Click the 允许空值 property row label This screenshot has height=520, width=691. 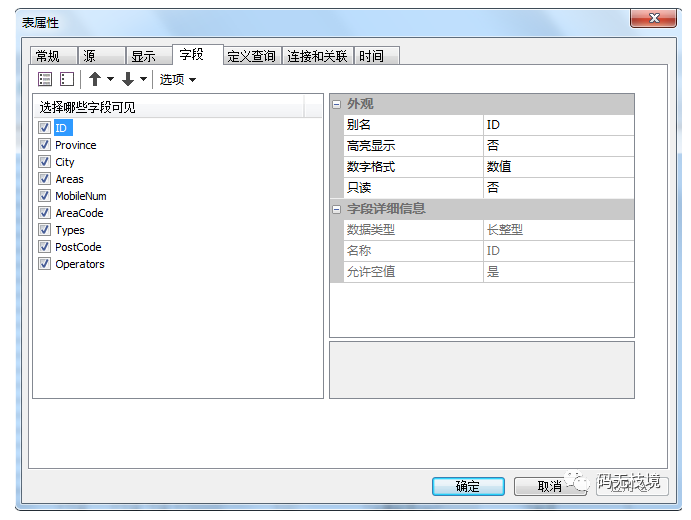413,272
